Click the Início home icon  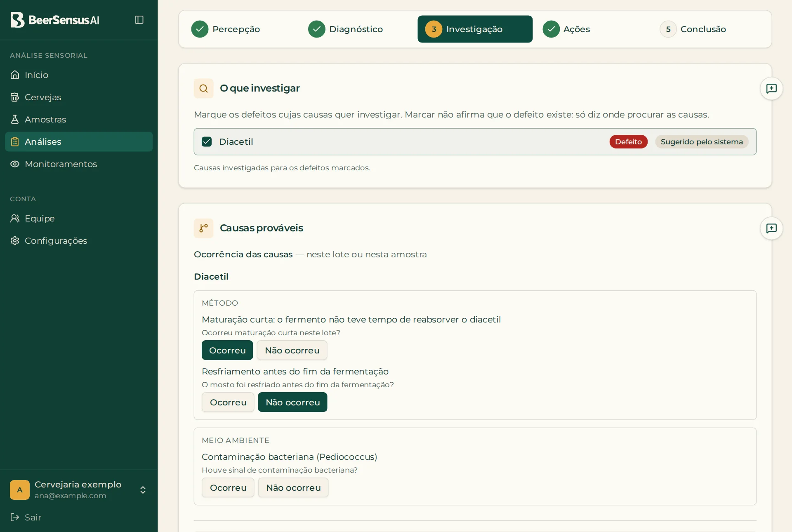coord(15,75)
